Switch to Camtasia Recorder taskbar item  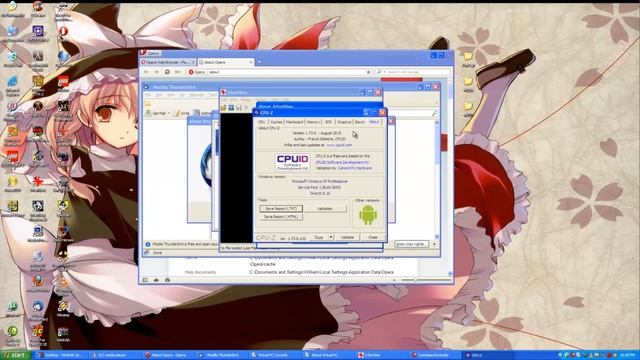click(x=434, y=355)
